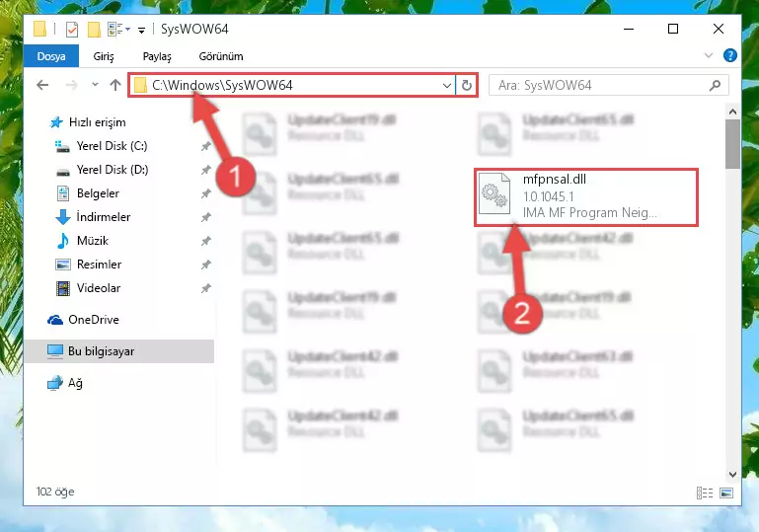Open recent locations dropdown arrow
Viewport: 759px width, 532px height.
(95, 85)
